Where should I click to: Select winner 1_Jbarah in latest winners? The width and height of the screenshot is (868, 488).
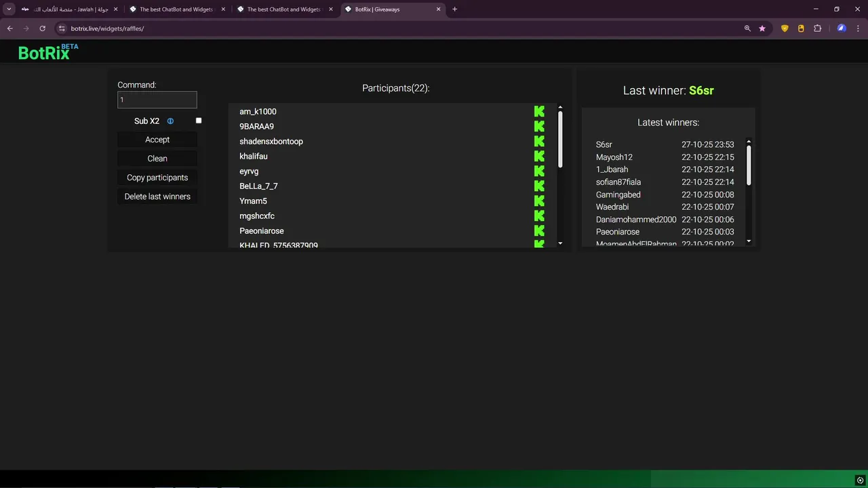pos(612,169)
